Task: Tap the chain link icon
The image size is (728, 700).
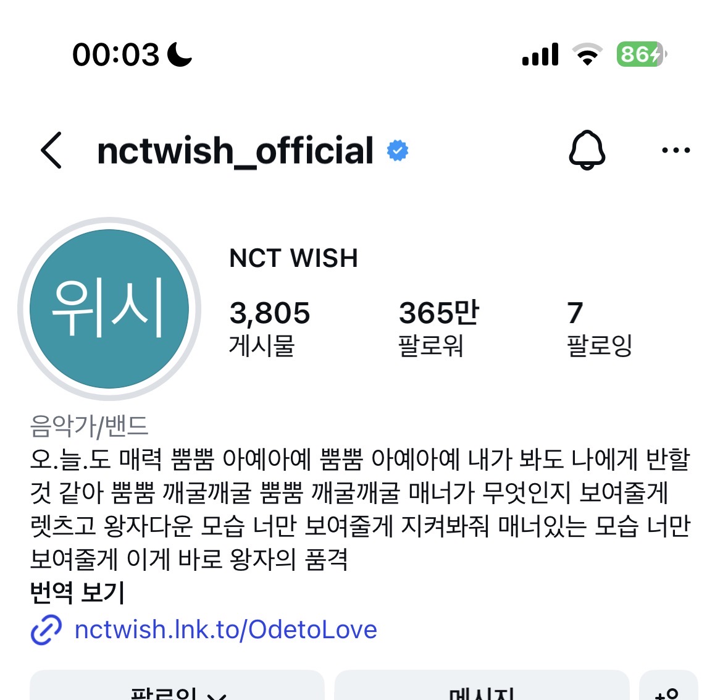Action: [x=46, y=630]
